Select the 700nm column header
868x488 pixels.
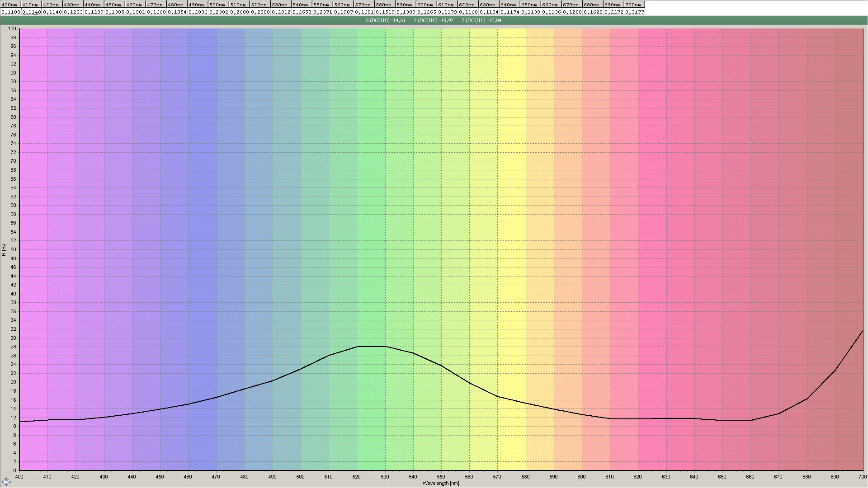click(x=633, y=5)
